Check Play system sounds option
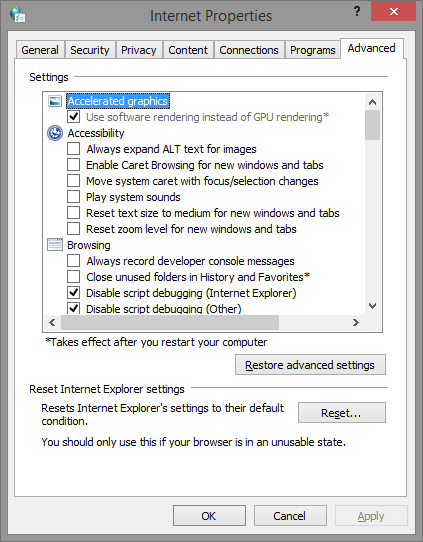 click(x=74, y=197)
